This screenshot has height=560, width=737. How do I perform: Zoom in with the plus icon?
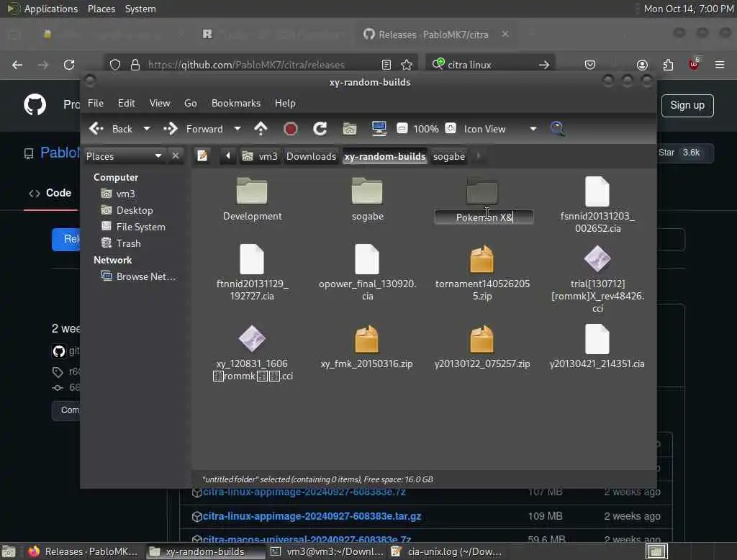click(x=451, y=128)
